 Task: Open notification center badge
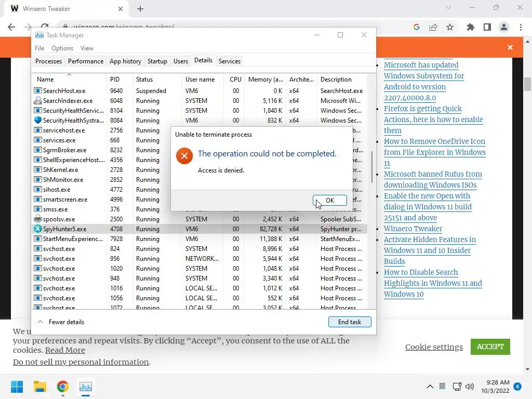click(517, 387)
